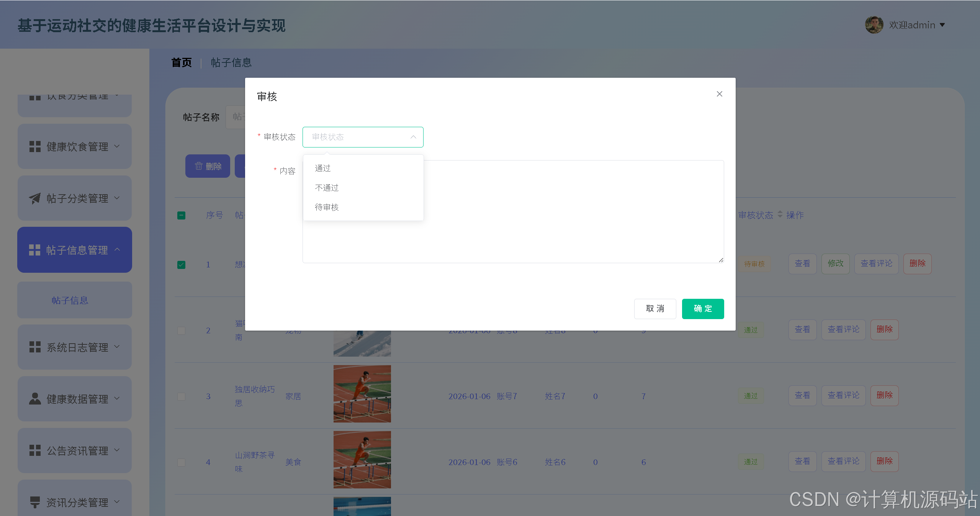Click the 内容 text area
Image resolution: width=980 pixels, height=516 pixels.
[x=513, y=211]
